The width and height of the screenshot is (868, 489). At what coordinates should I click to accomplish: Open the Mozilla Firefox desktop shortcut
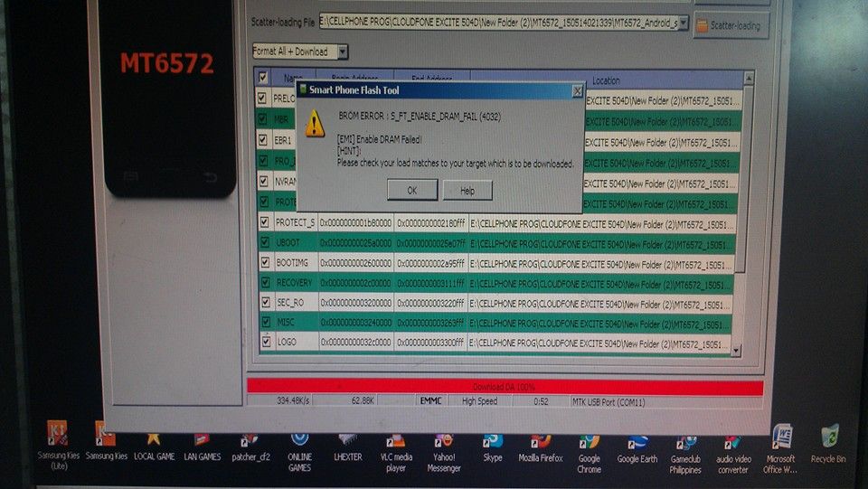coord(541,448)
